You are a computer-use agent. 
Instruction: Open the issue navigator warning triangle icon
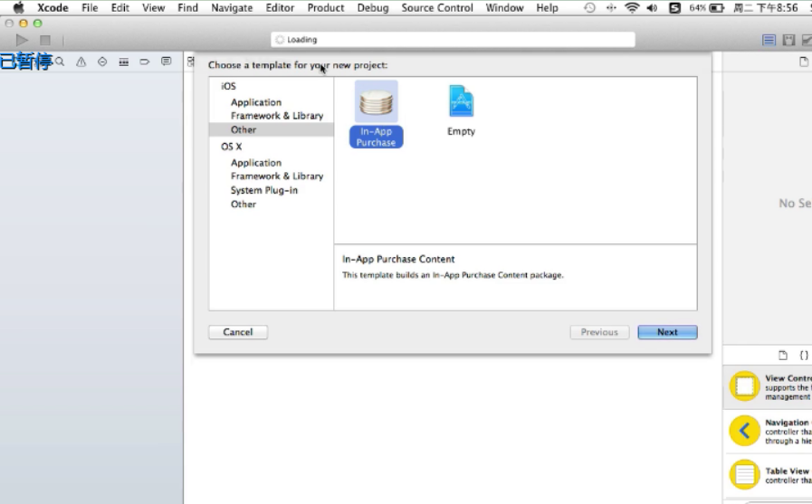81,62
